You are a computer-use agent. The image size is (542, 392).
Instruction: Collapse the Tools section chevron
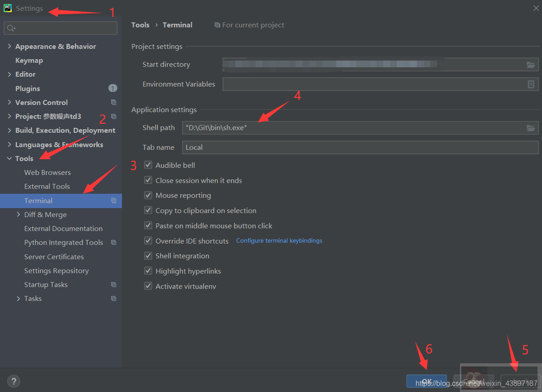(9, 158)
